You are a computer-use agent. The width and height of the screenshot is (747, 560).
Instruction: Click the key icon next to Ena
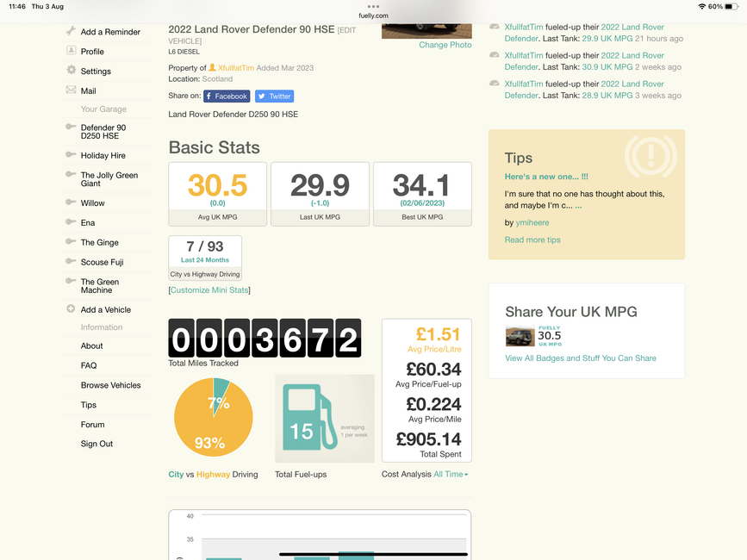pos(71,221)
